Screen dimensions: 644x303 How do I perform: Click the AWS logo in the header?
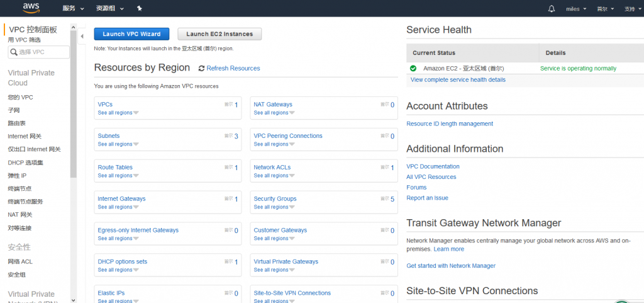[x=31, y=8]
